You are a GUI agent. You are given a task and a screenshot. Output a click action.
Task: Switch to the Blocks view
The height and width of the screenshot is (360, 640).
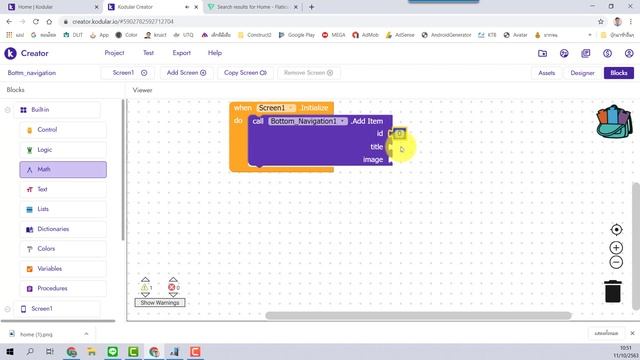pyautogui.click(x=619, y=73)
